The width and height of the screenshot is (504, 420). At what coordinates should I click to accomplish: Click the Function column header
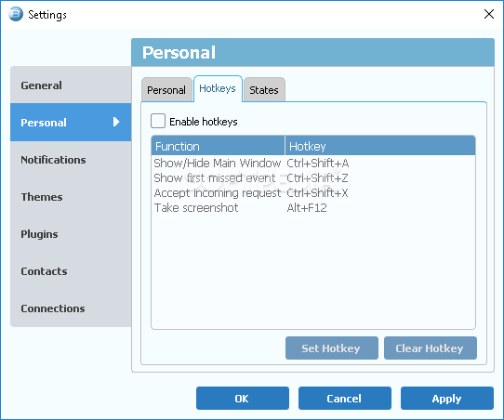click(218, 146)
